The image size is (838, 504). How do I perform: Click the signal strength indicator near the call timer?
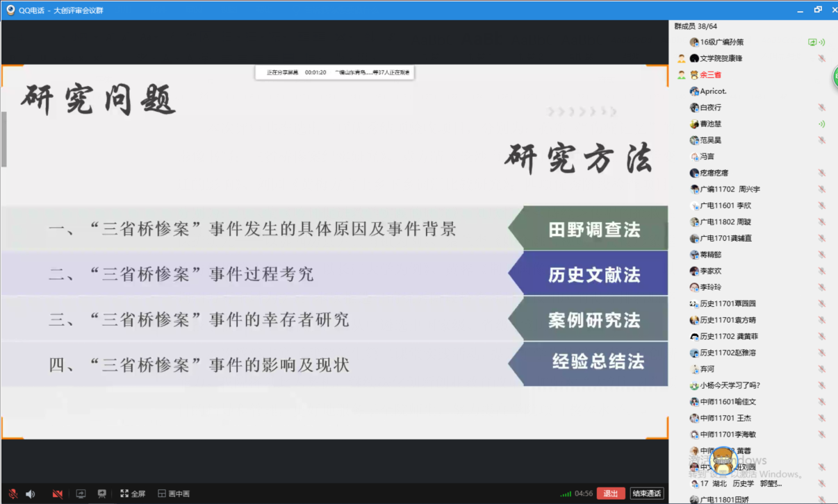coord(566,494)
